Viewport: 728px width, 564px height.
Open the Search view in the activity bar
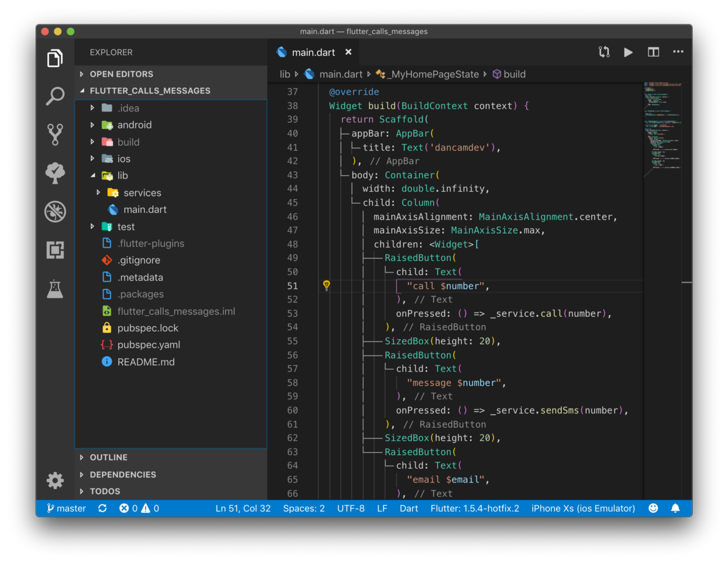(x=55, y=96)
